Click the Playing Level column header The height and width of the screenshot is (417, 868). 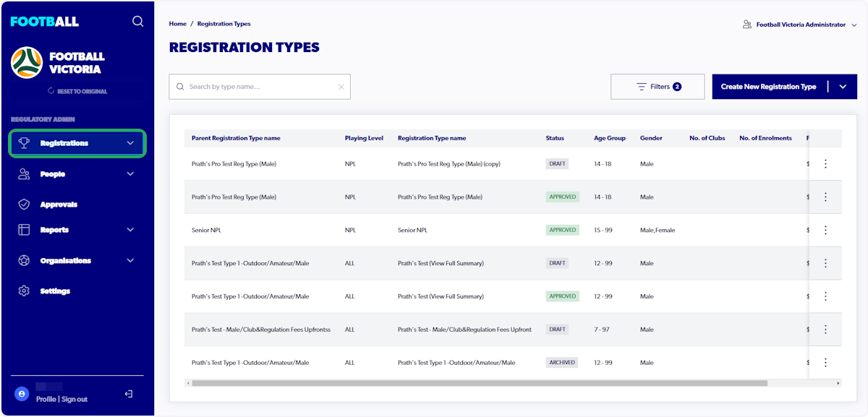tap(365, 138)
